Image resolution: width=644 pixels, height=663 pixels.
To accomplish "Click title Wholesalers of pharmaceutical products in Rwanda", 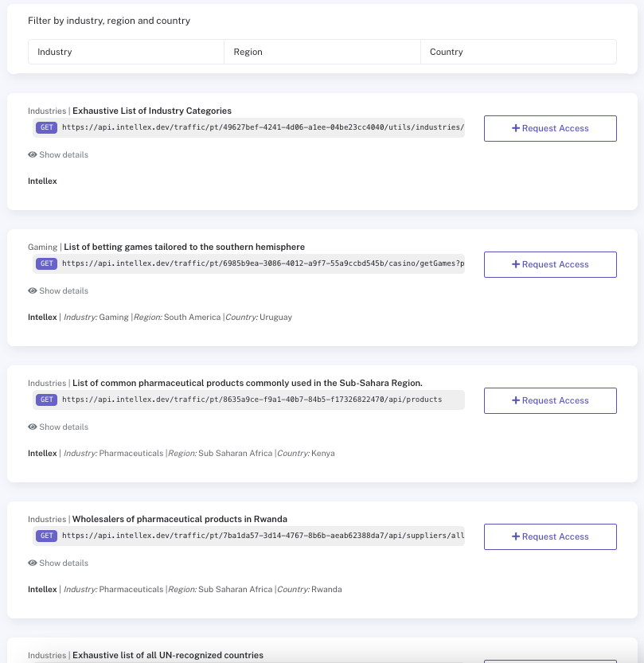I will (180, 519).
